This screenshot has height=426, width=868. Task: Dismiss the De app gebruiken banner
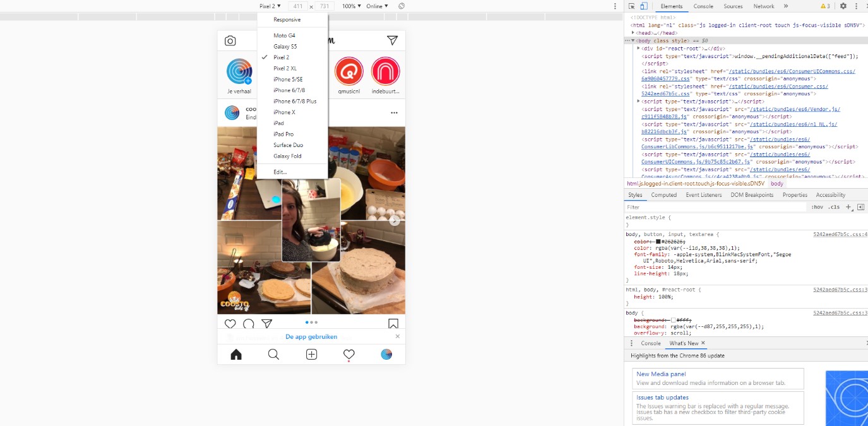coord(398,336)
